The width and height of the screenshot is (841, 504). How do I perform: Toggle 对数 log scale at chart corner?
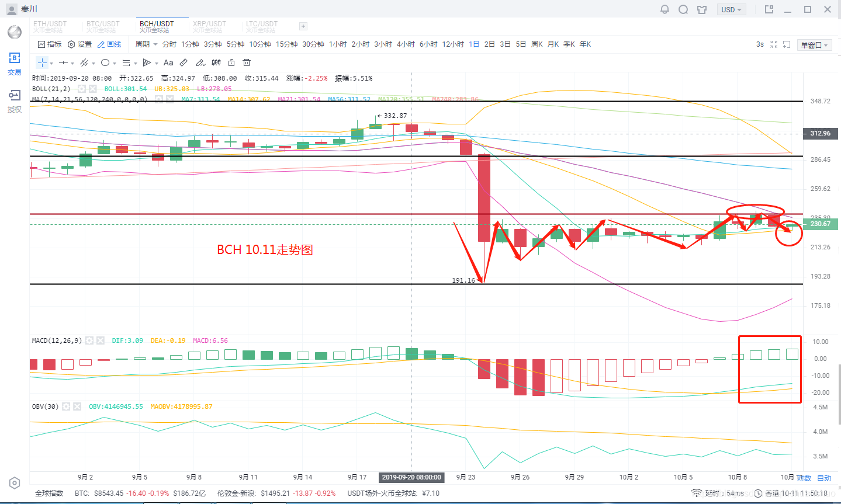pos(804,478)
